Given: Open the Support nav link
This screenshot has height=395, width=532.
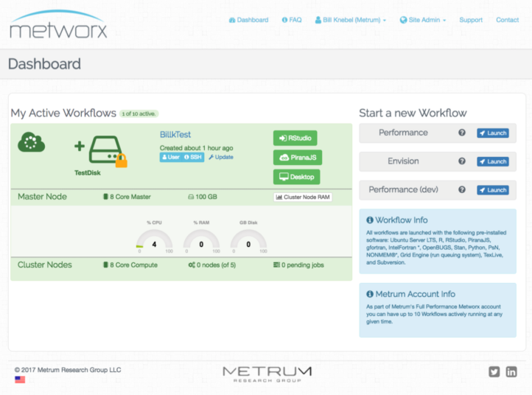Looking at the screenshot, I should click(x=471, y=20).
